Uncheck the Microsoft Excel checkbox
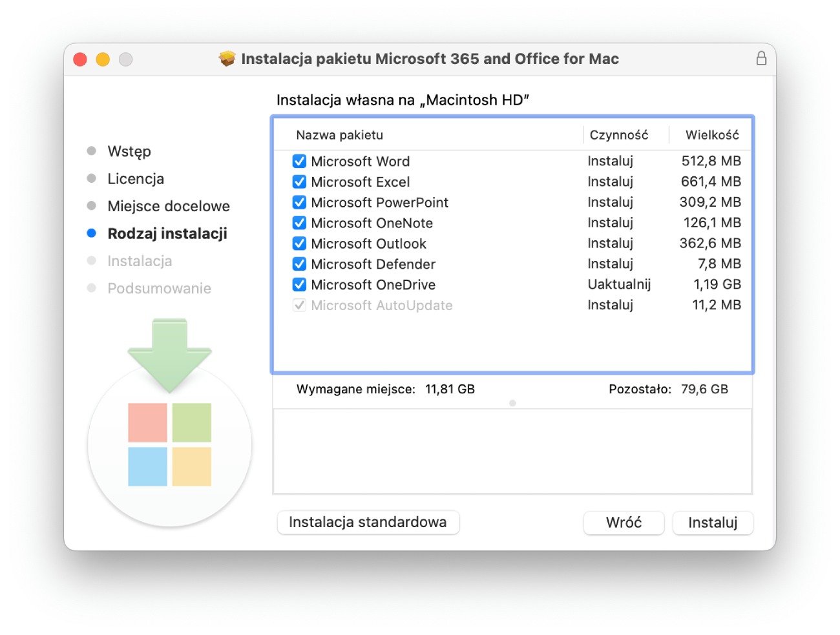Screen dimensions: 840x635 299,182
